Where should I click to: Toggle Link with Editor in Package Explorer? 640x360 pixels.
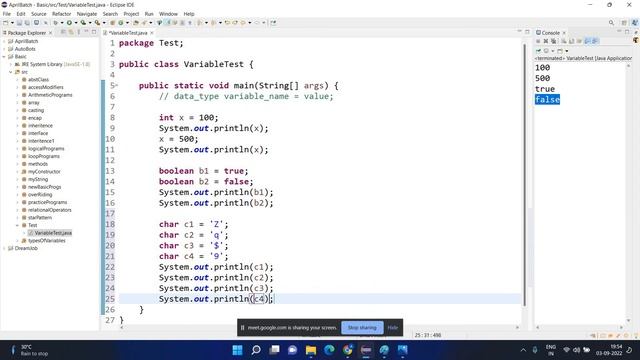[71, 32]
